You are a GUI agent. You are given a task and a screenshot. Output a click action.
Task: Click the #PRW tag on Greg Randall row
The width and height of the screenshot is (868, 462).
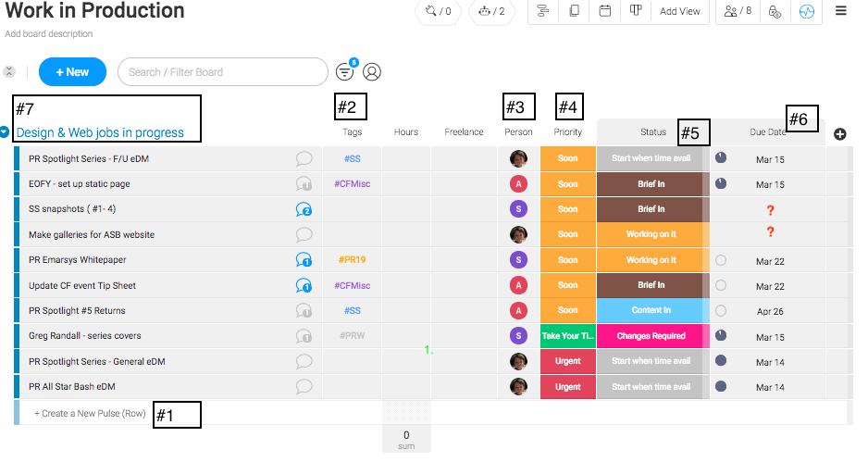(x=352, y=336)
